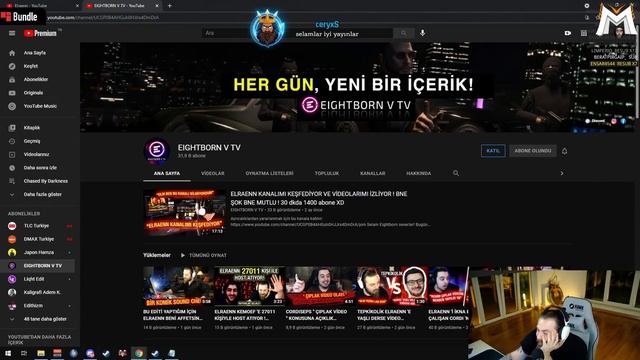
Task: Open the YouTube hamburger guide menu
Action: (x=12, y=33)
